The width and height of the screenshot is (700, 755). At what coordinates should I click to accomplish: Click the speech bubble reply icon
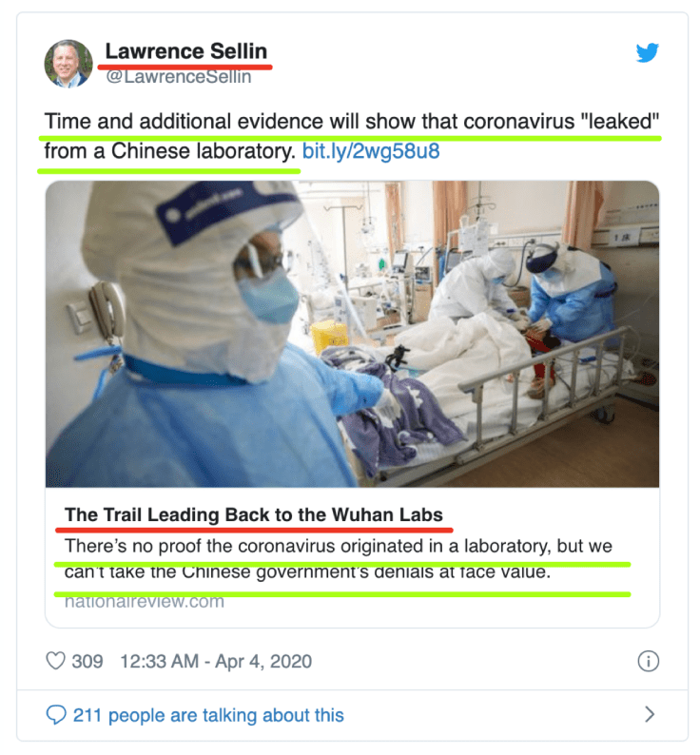click(56, 715)
